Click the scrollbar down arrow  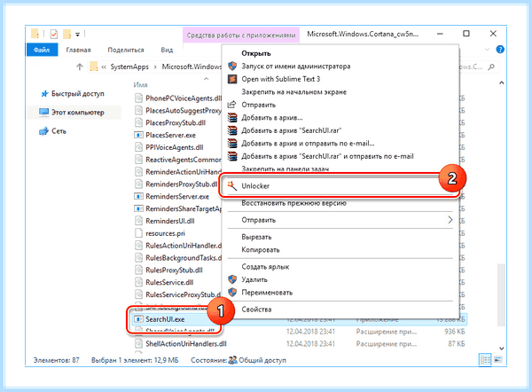[x=502, y=349]
